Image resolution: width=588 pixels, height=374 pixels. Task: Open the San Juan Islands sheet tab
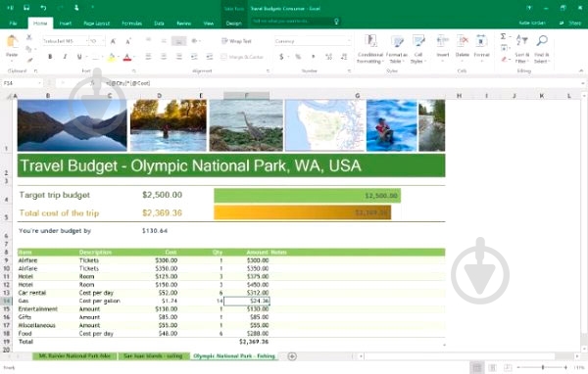coord(153,356)
